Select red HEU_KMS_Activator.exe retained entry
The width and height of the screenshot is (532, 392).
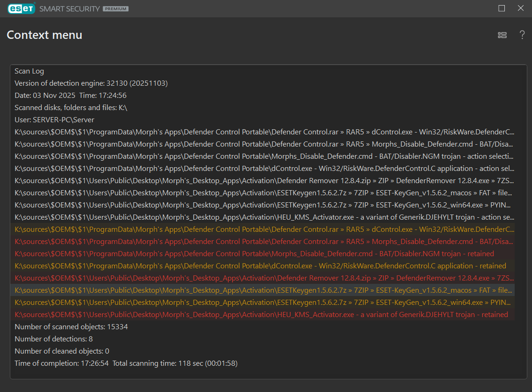pyautogui.click(x=261, y=315)
